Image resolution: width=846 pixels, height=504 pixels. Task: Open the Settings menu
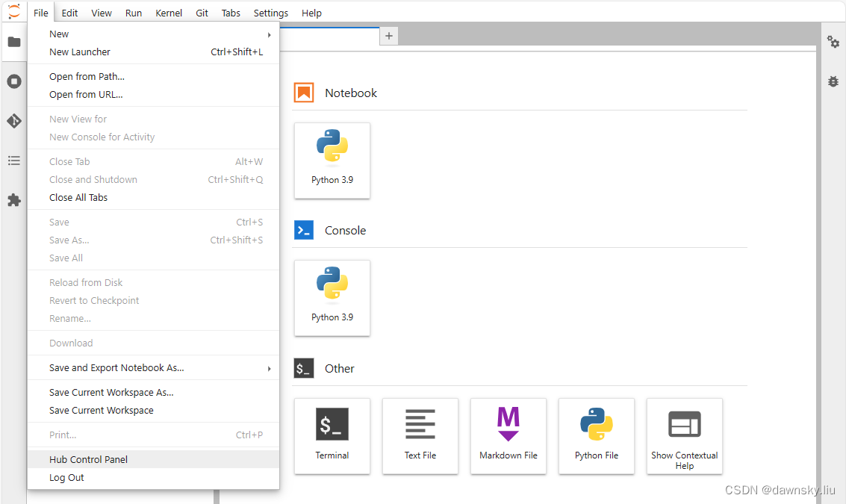click(271, 13)
